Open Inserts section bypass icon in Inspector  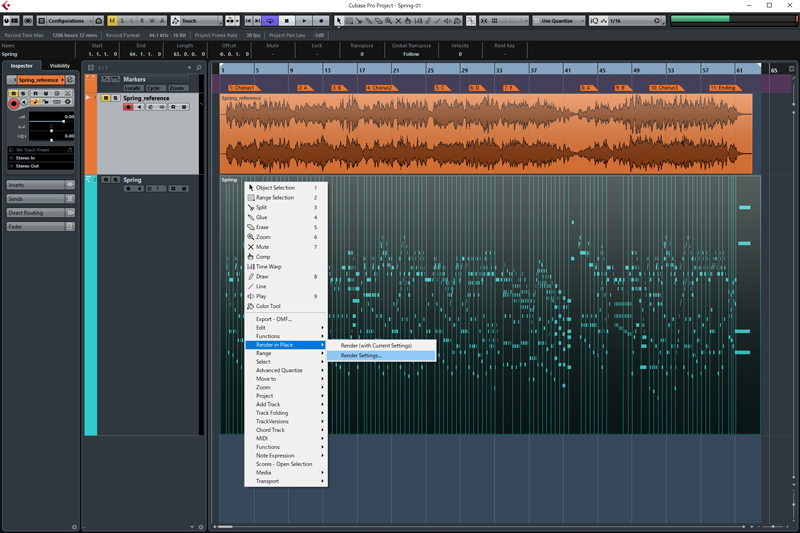[70, 185]
